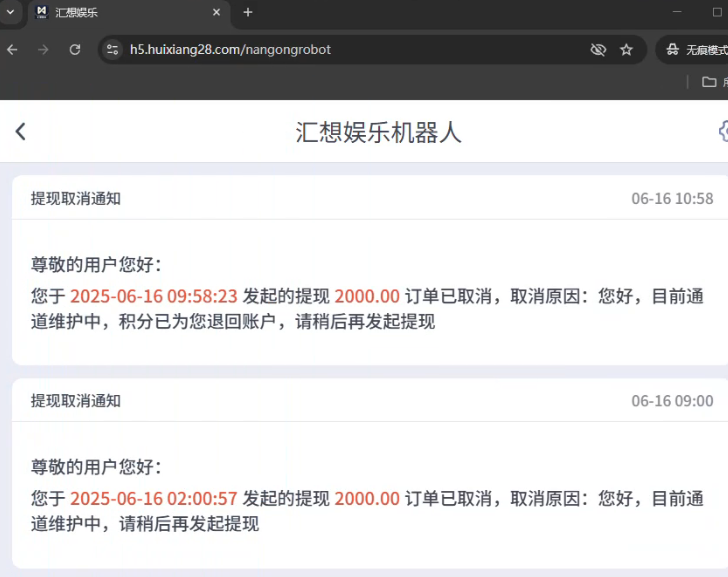The image size is (728, 577).
Task: Click greeting 尊敬的用户您好 in the 09:00 card
Action: pos(96,467)
